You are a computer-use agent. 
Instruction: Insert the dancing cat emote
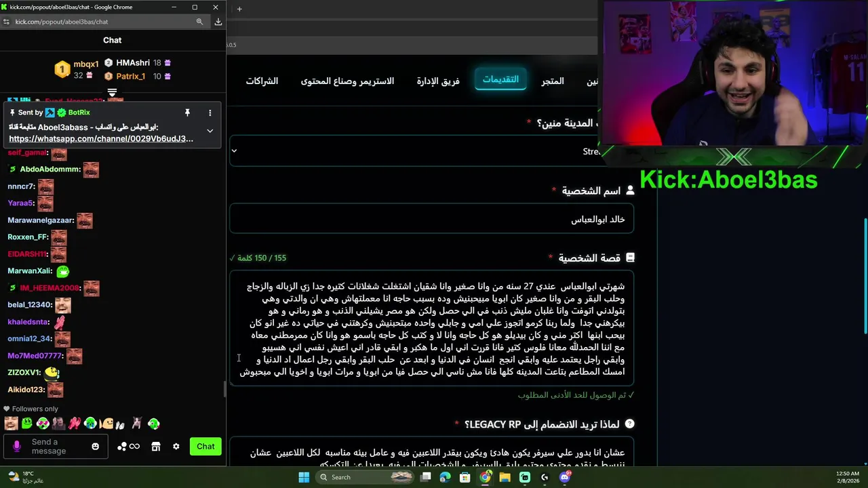point(138,424)
